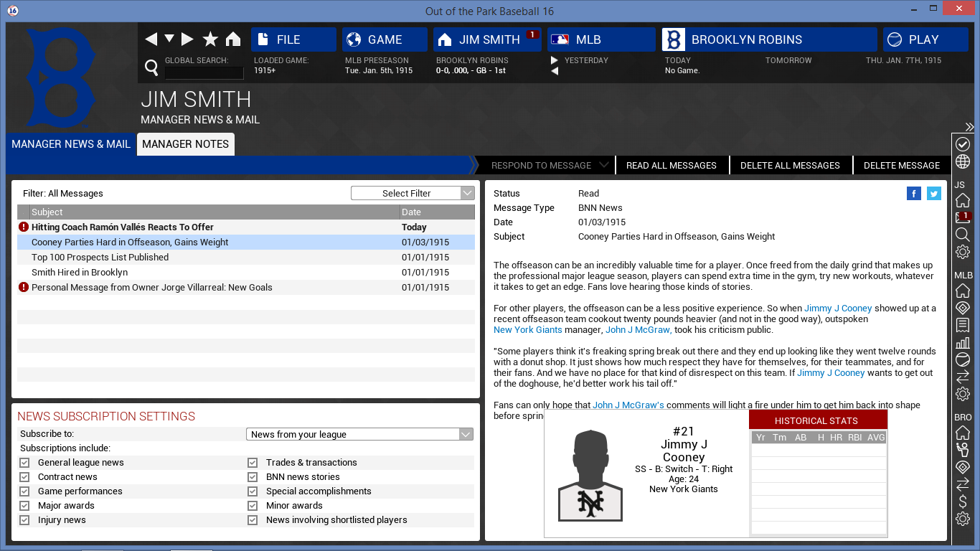The height and width of the screenshot is (551, 980).
Task: Go back with the left arrow navigation icon
Action: click(151, 39)
